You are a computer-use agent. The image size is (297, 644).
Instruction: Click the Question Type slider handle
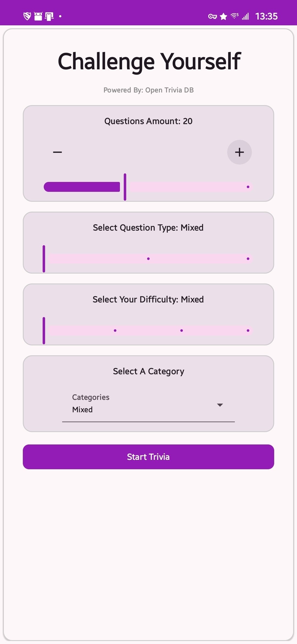point(44,259)
